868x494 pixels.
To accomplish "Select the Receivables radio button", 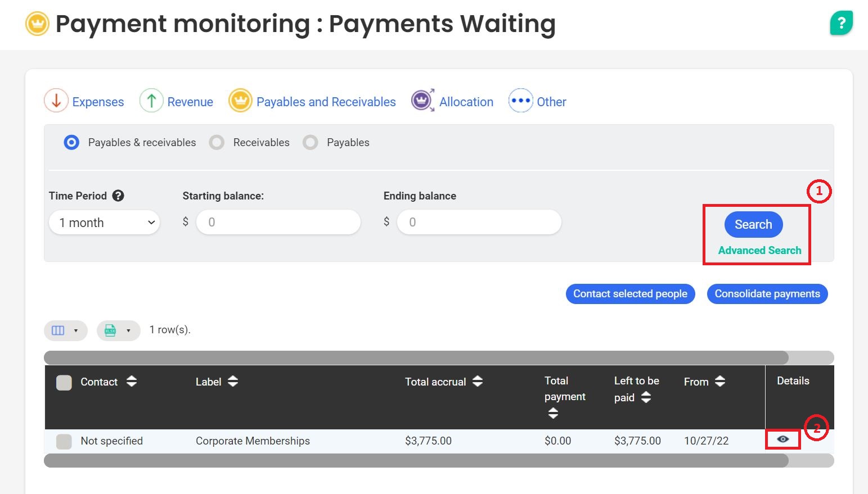I will pyautogui.click(x=217, y=143).
